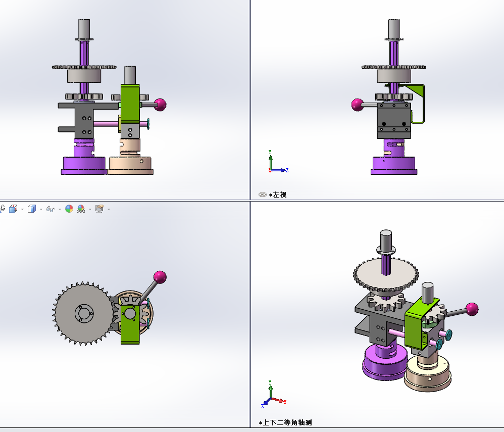Click the '*上下二等角轴测' view label
The image size is (504, 432).
(x=285, y=423)
